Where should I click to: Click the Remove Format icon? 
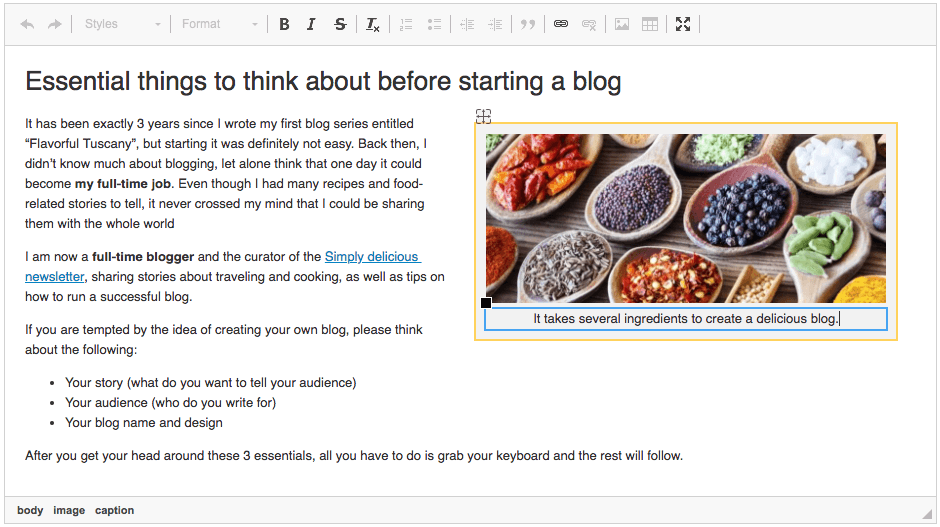pos(372,24)
